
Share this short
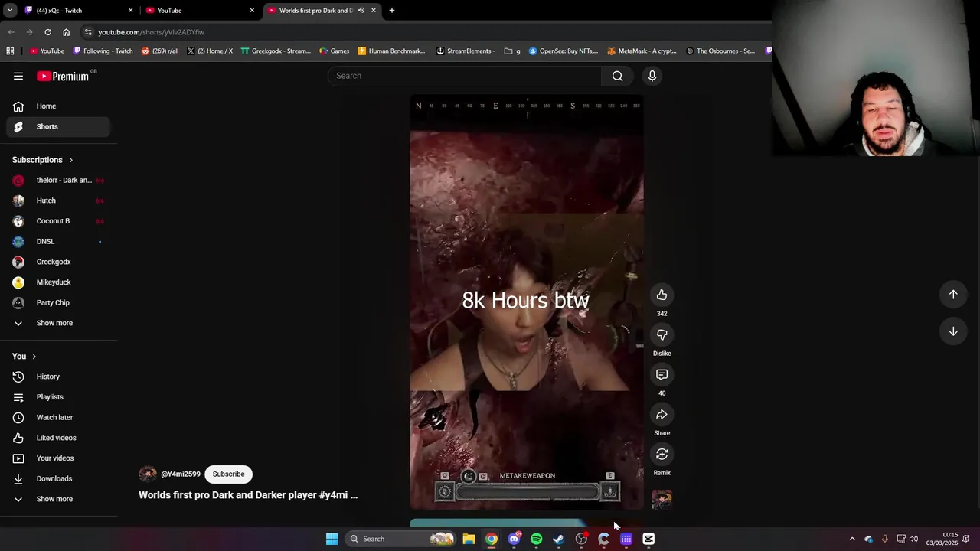(661, 414)
